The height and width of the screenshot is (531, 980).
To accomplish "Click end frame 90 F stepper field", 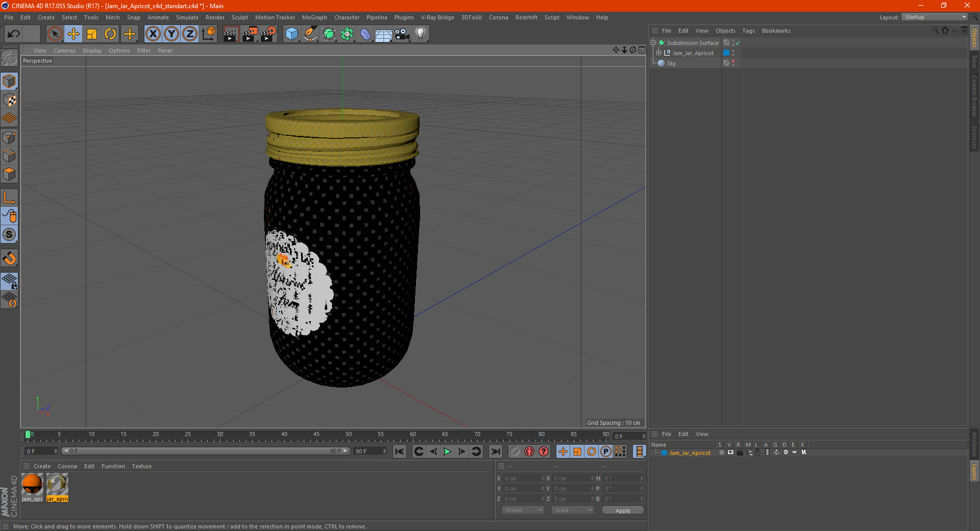I will click(x=371, y=451).
